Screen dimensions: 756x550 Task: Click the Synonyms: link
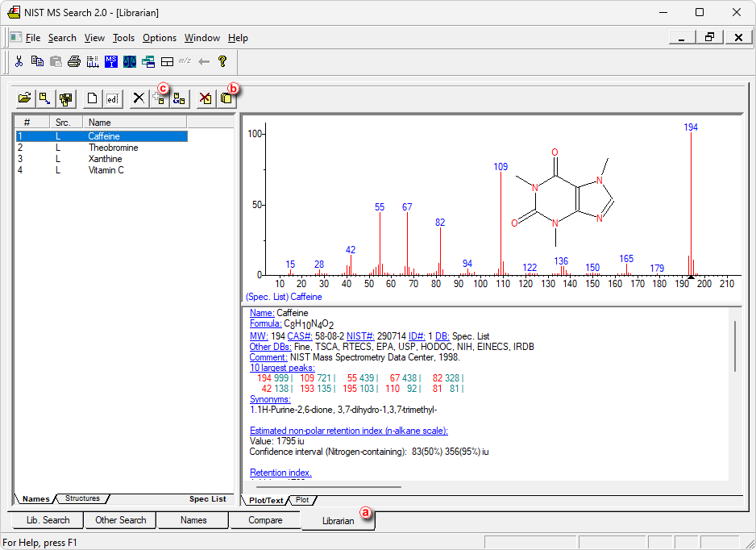click(x=270, y=399)
